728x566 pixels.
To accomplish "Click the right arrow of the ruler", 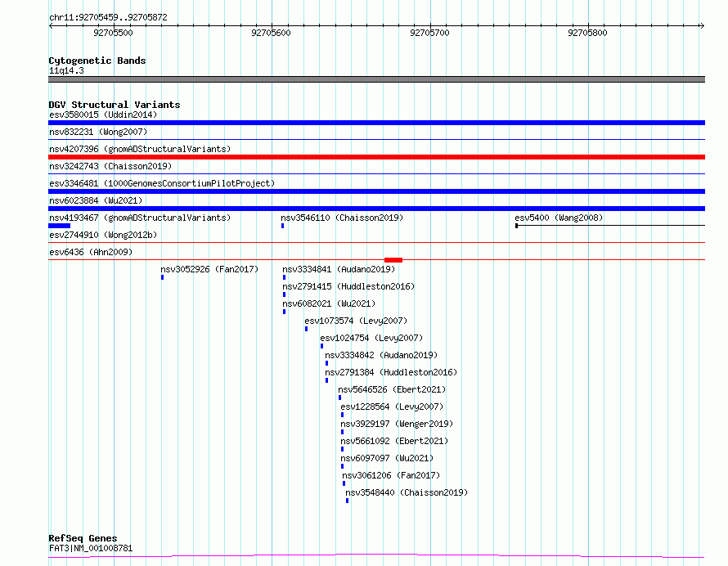I will (702, 26).
